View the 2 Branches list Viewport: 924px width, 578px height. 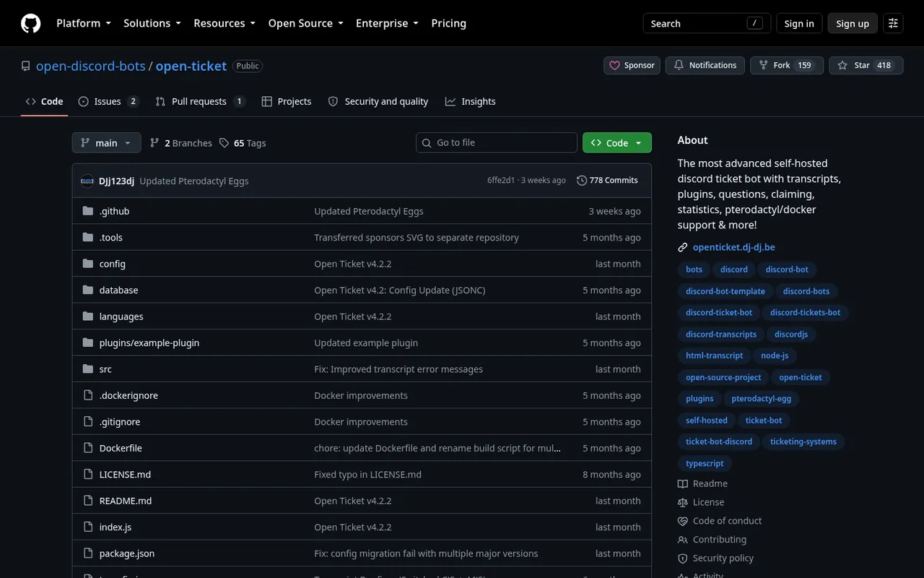point(180,143)
